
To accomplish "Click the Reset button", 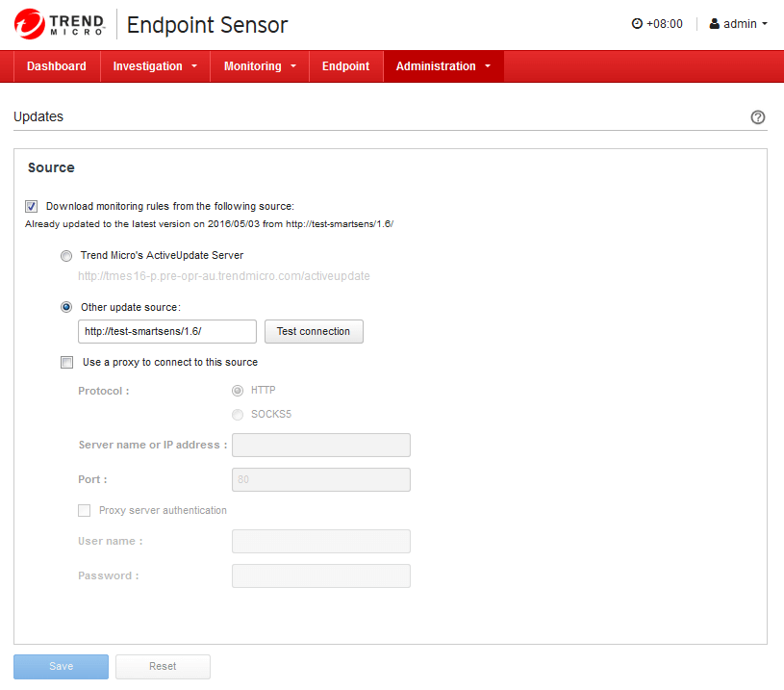I will click(x=163, y=667).
